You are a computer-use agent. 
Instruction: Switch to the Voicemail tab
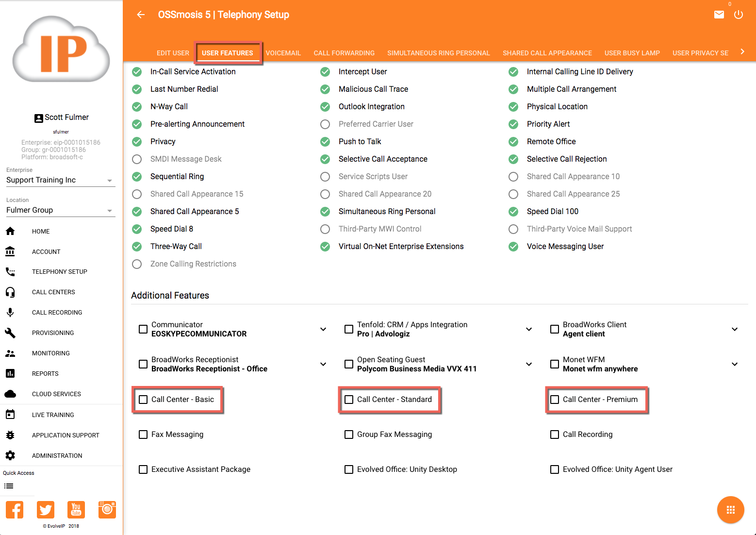283,53
